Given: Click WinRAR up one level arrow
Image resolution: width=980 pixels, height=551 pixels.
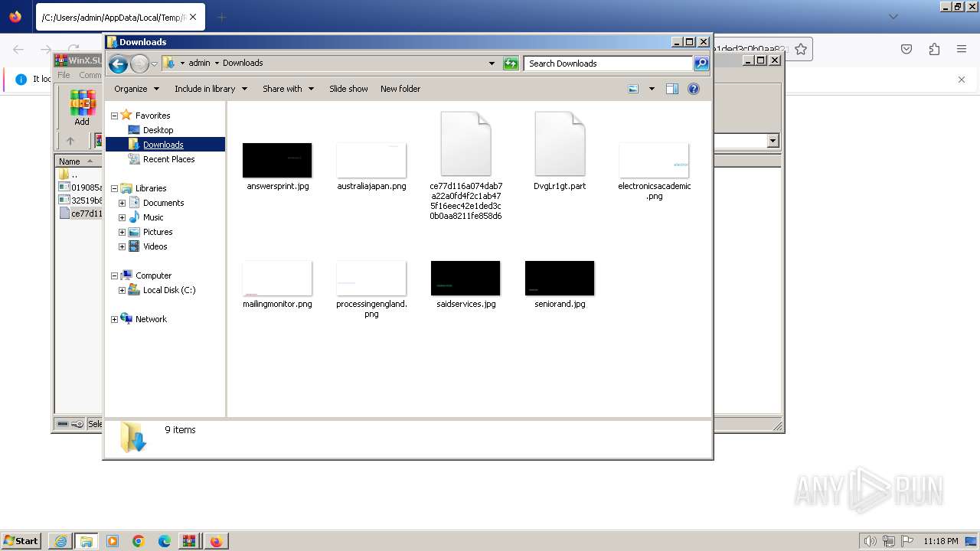Looking at the screenshot, I should pyautogui.click(x=70, y=141).
